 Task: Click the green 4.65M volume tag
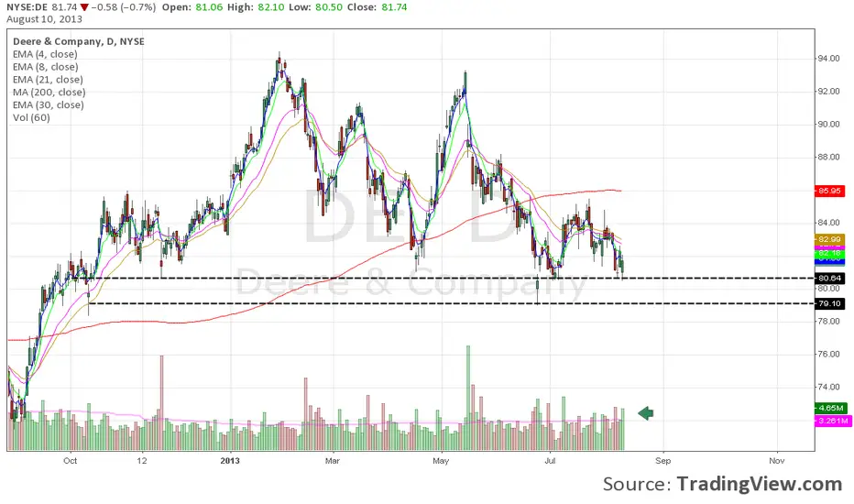[830, 408]
